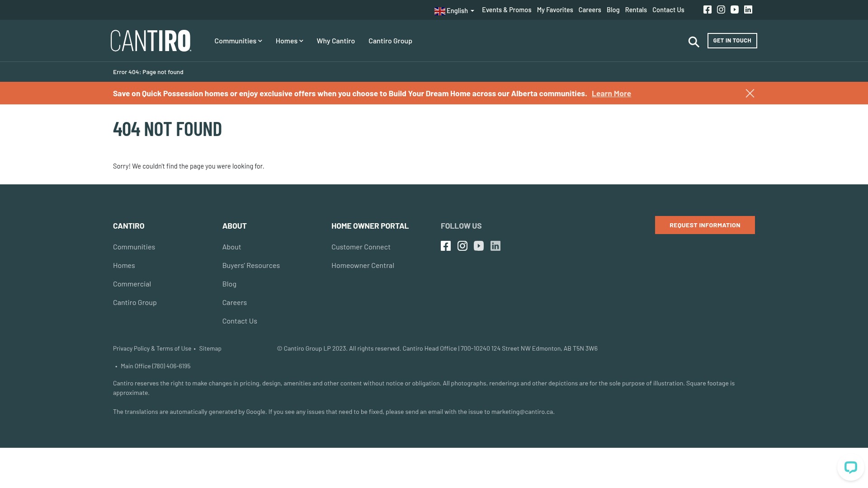
Task: Open Rentals in top bar
Action: tap(636, 9)
